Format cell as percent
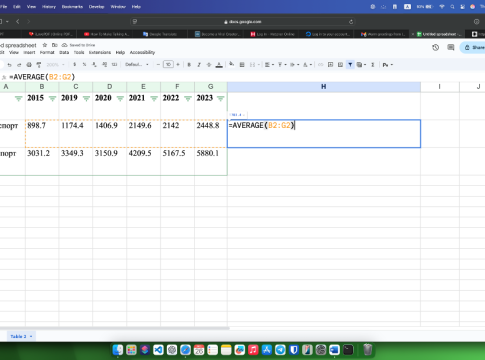Viewport: 485px width, 360px height. coord(84,65)
